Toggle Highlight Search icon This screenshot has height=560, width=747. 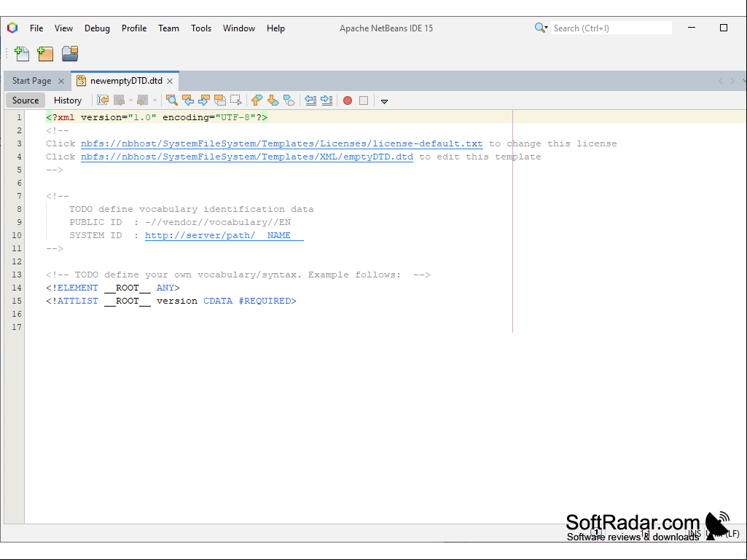(x=219, y=100)
